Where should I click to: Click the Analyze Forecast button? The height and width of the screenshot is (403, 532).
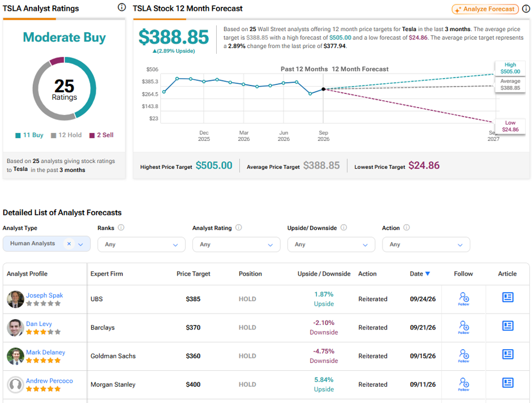coord(485,9)
